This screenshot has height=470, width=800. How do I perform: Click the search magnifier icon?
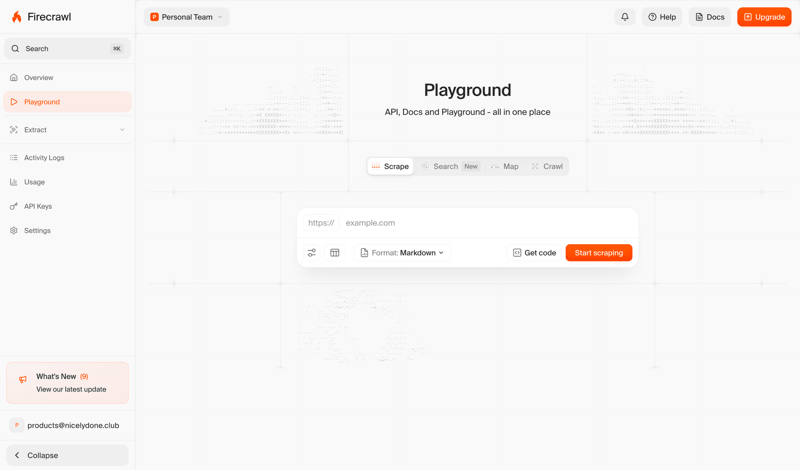tap(15, 48)
